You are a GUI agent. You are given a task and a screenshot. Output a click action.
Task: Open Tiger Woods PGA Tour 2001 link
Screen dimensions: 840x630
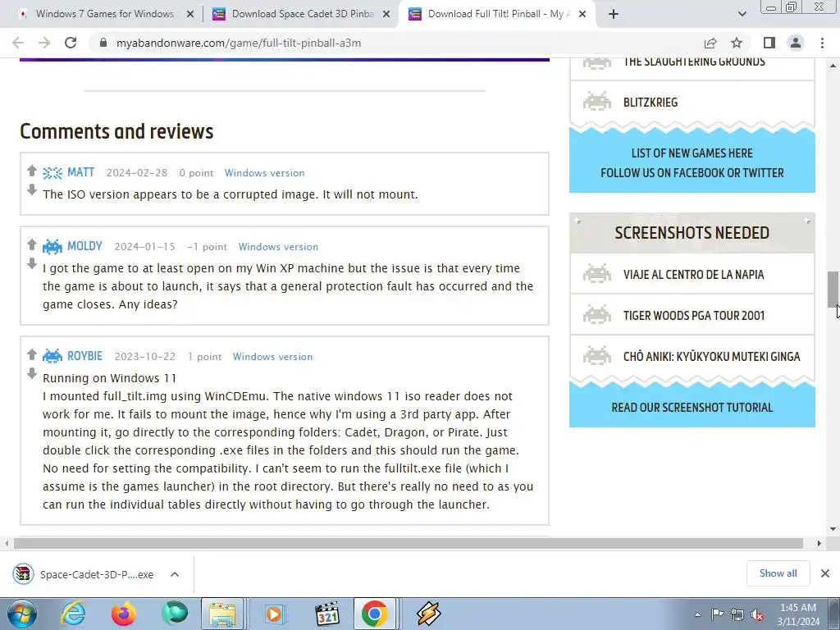click(694, 316)
